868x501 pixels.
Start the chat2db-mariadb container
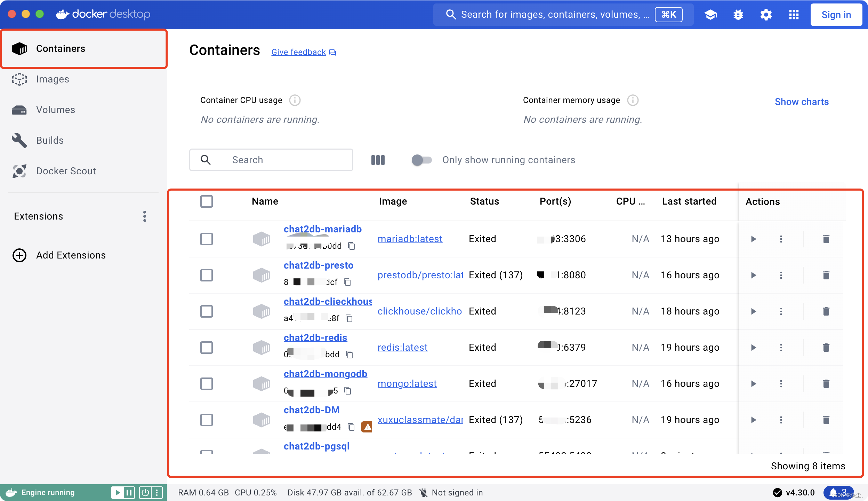pyautogui.click(x=754, y=239)
